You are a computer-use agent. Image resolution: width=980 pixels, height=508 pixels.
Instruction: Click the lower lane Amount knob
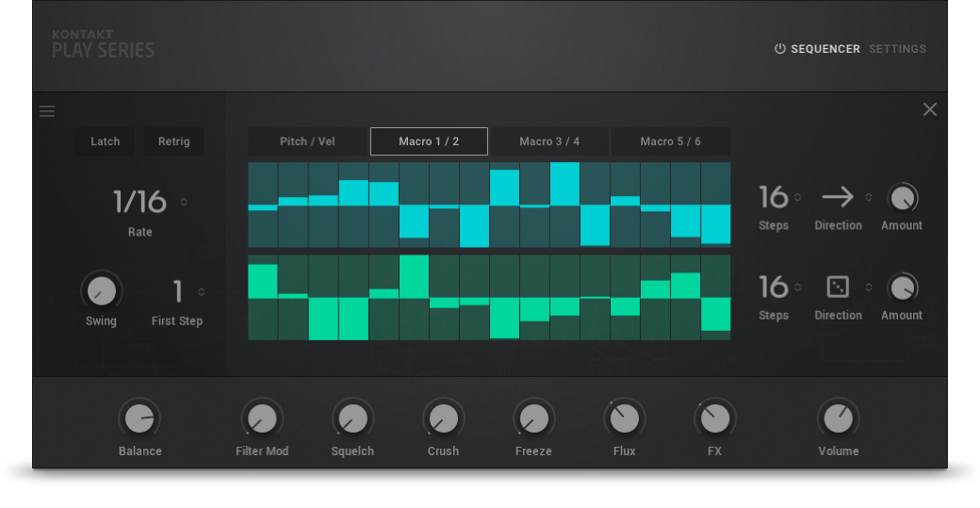[902, 288]
